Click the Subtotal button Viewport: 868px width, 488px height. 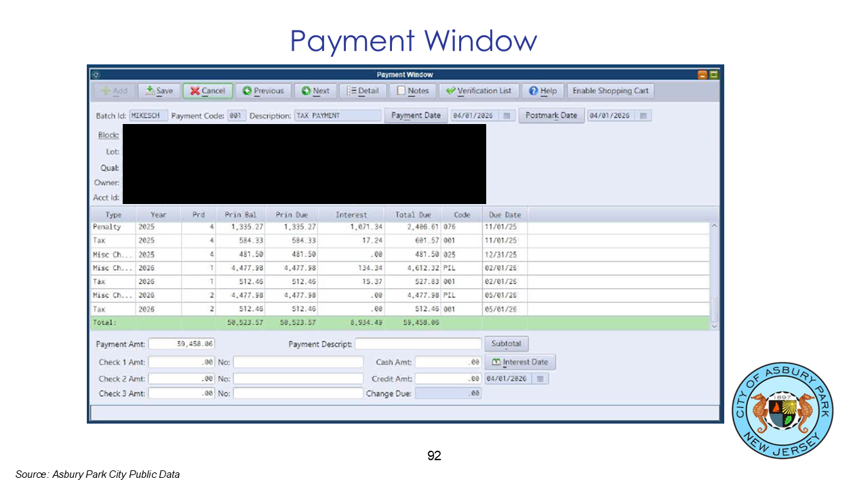(507, 344)
